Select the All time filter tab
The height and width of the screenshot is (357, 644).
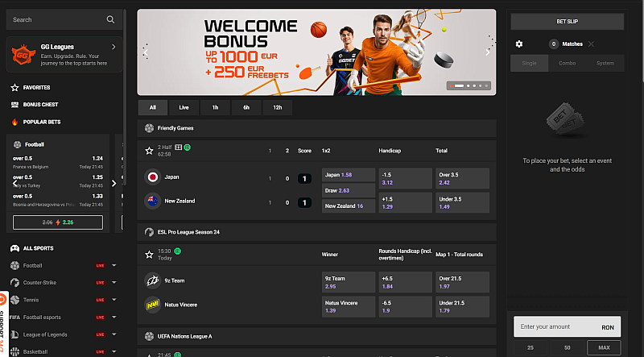[x=153, y=107]
